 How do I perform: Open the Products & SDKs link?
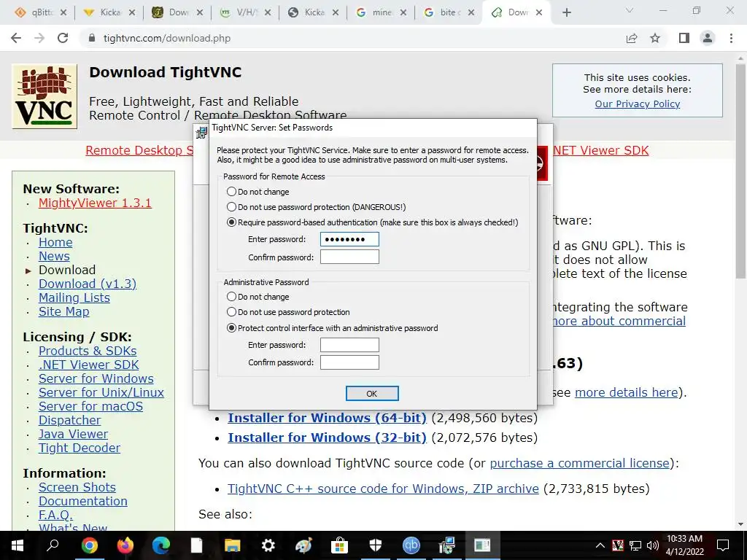(88, 351)
